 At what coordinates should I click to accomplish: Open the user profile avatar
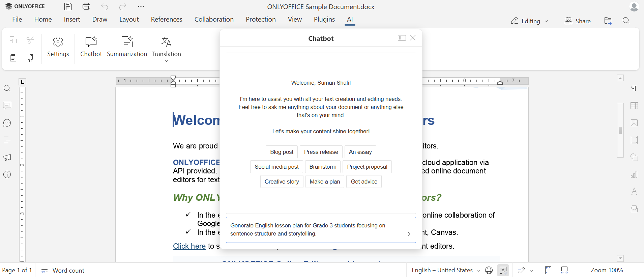[634, 6]
